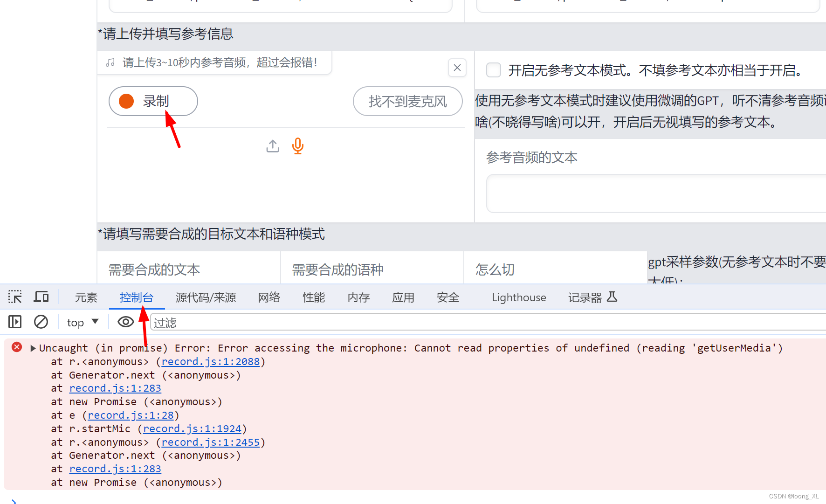Start recording with the 录制 button
Viewport: 826px width, 504px height.
(x=153, y=101)
